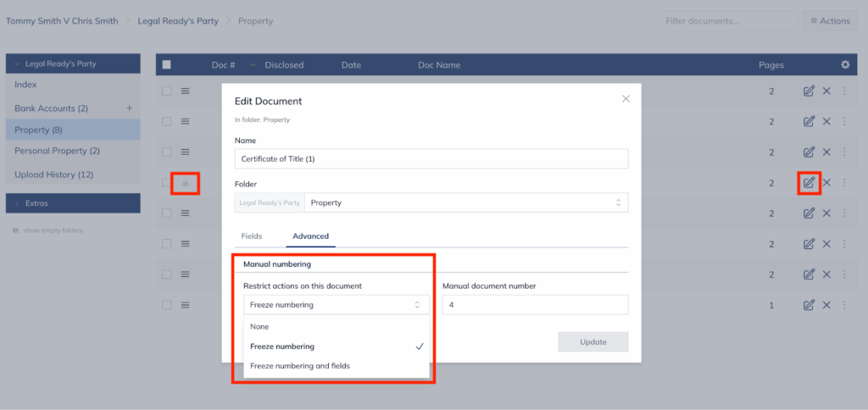Screen dimensions: 868x410
Task: Click delete X icon in last row
Action: 826,305
